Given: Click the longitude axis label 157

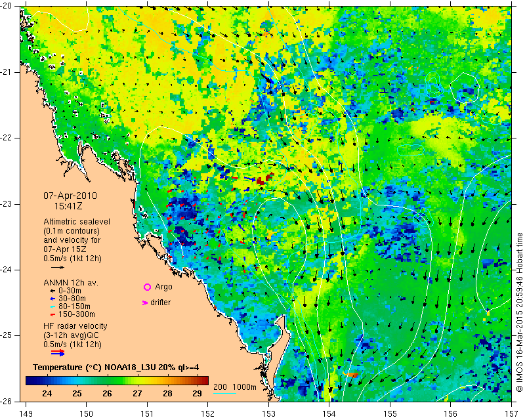Looking at the screenshot, I should (x=511, y=413).
